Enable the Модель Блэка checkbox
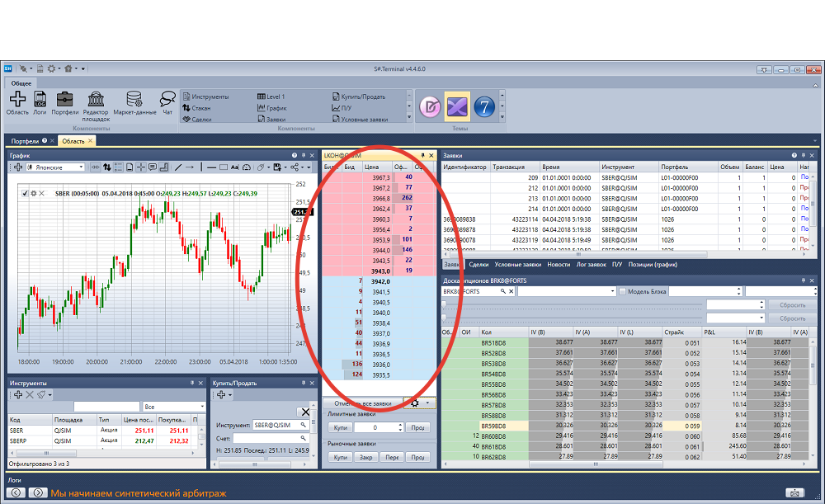 [622, 291]
